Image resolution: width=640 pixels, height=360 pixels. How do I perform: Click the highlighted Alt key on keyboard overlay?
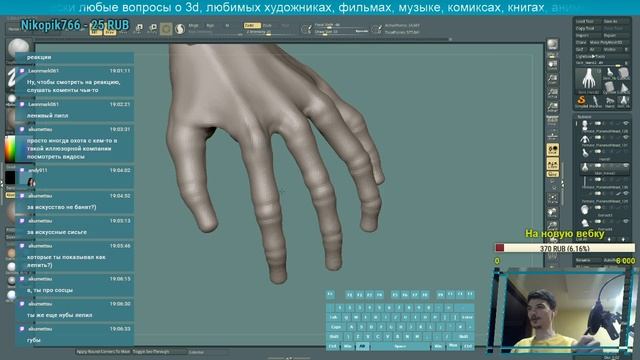pos(362,346)
